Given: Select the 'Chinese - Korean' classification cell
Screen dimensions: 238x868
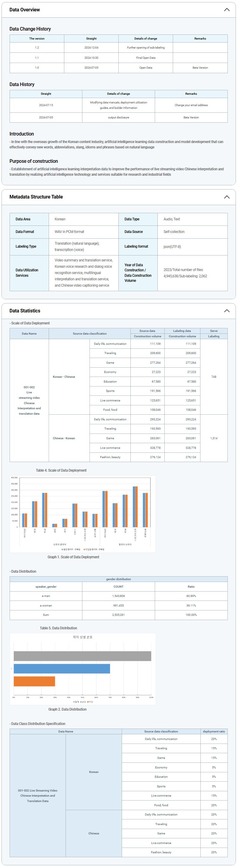Looking at the screenshot, I should pyautogui.click(x=64, y=438).
